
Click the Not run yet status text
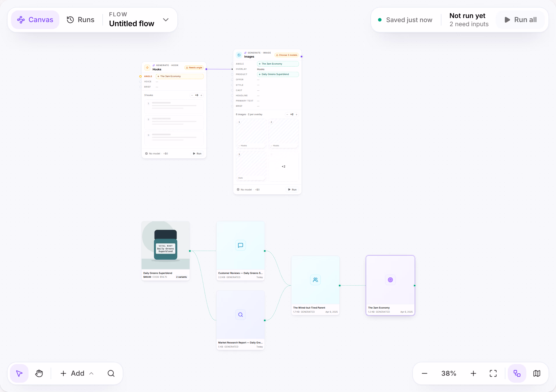coord(467,16)
